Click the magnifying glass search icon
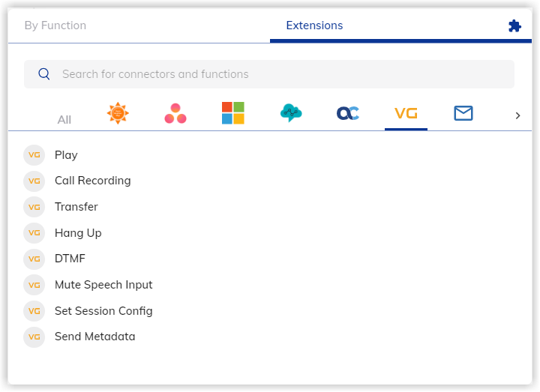The image size is (540, 392). [x=44, y=74]
